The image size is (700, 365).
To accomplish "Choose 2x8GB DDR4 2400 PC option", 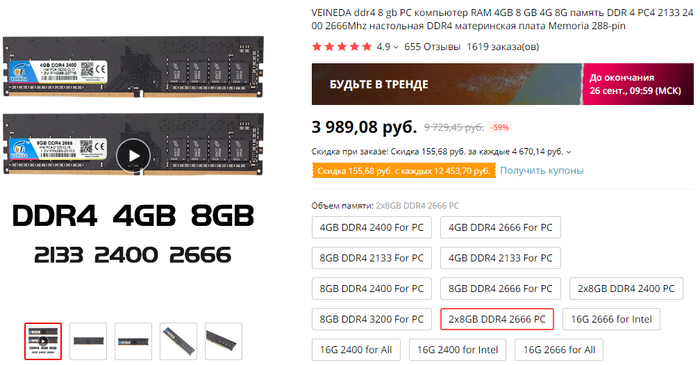I will click(x=626, y=289).
